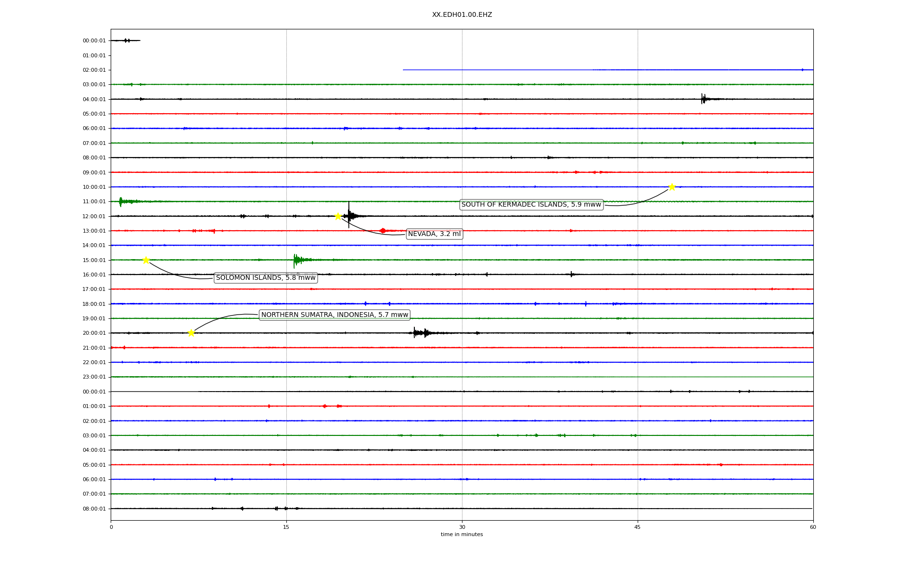Click the plot title XX.EDH01.00.EHZ
Screen dimensions: 924x578
click(x=462, y=15)
